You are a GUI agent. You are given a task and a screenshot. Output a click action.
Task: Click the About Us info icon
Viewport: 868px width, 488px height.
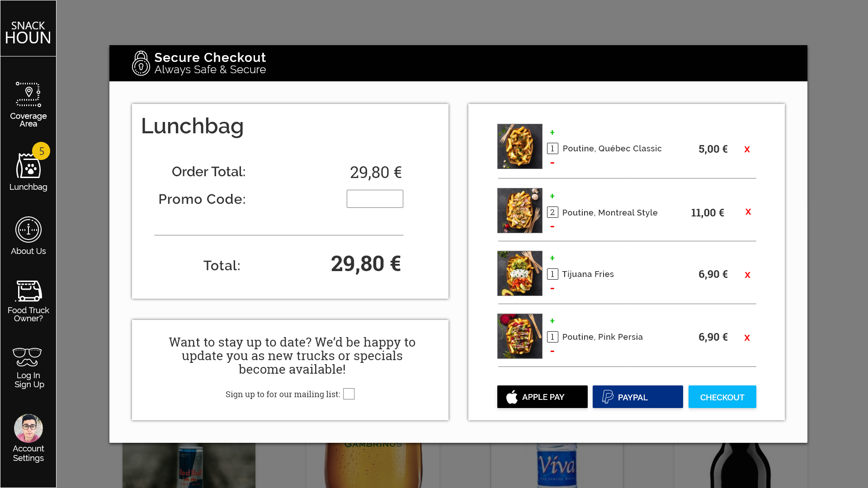28,230
